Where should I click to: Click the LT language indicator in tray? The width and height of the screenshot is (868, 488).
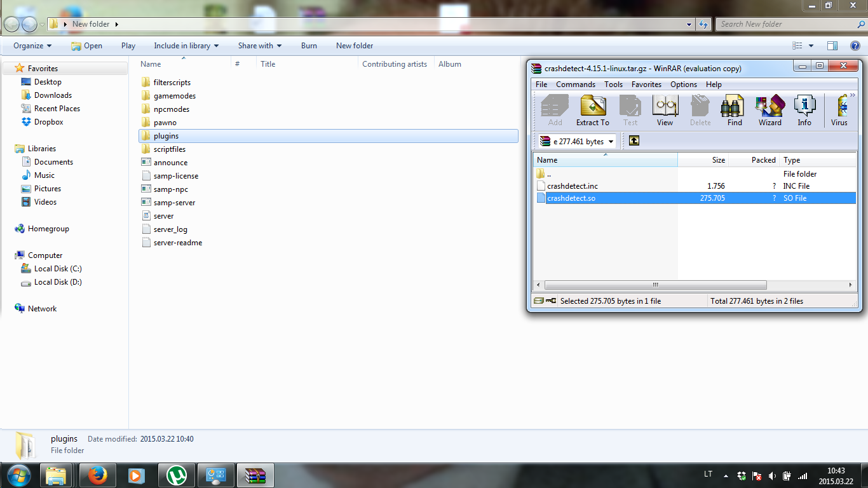coord(708,474)
